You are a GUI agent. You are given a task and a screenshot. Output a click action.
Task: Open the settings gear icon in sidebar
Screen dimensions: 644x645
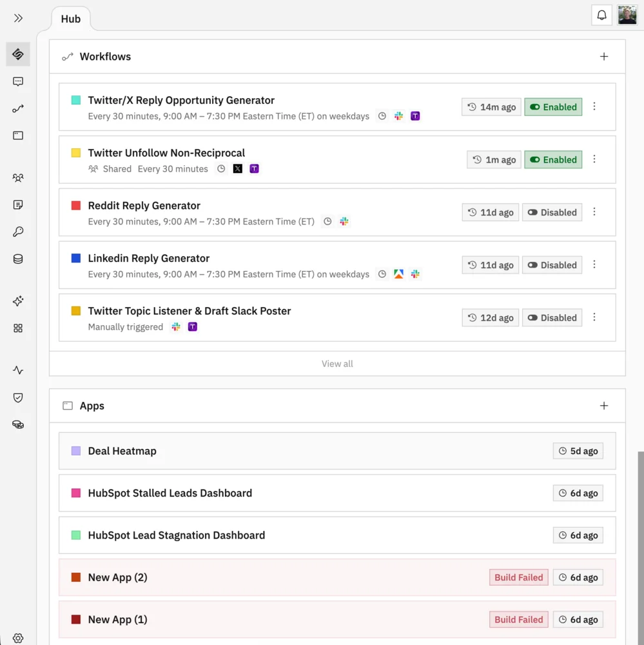pyautogui.click(x=18, y=638)
